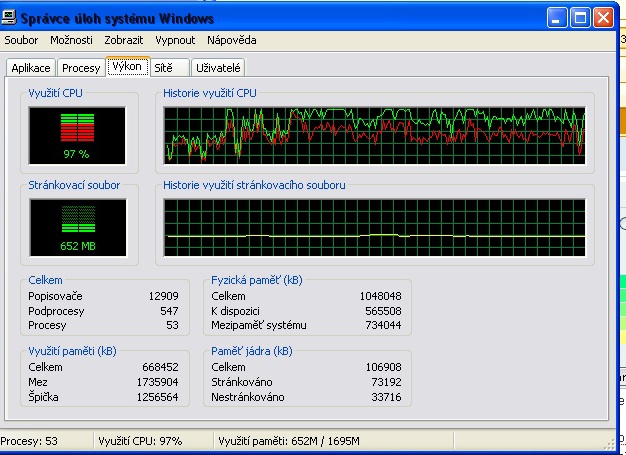Viewport: 626px width, 455px height.
Task: Click the Task Manager title bar icon
Action: point(9,18)
